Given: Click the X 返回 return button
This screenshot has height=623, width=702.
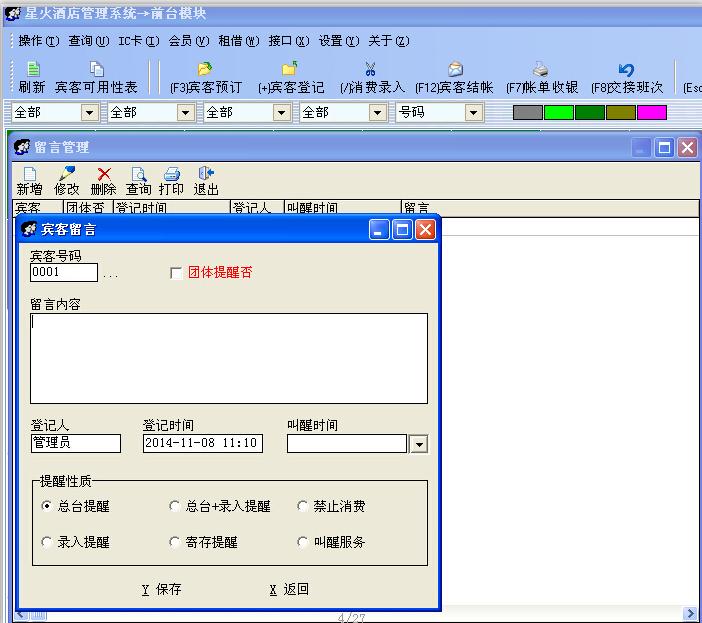Looking at the screenshot, I should coord(289,589).
